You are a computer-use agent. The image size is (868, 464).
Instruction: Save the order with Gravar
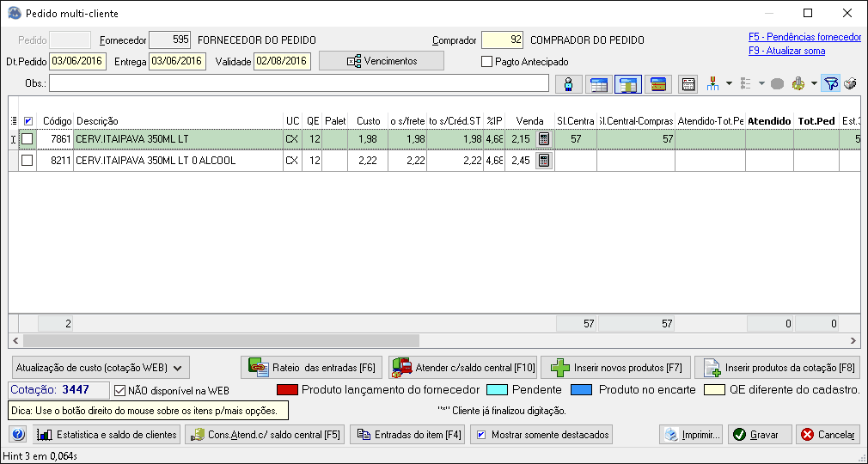760,435
